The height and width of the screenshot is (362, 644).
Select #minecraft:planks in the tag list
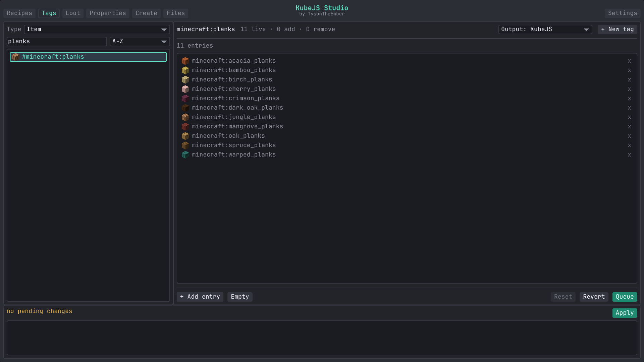88,57
